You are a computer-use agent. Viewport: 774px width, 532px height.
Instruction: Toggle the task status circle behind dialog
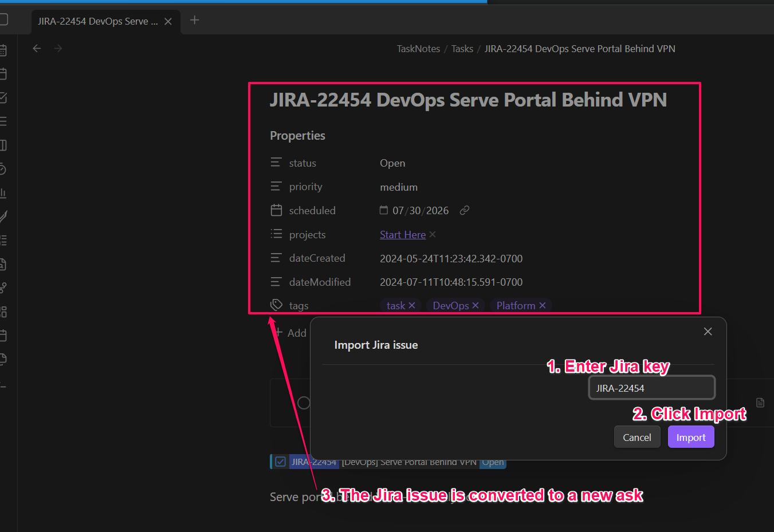coord(304,403)
